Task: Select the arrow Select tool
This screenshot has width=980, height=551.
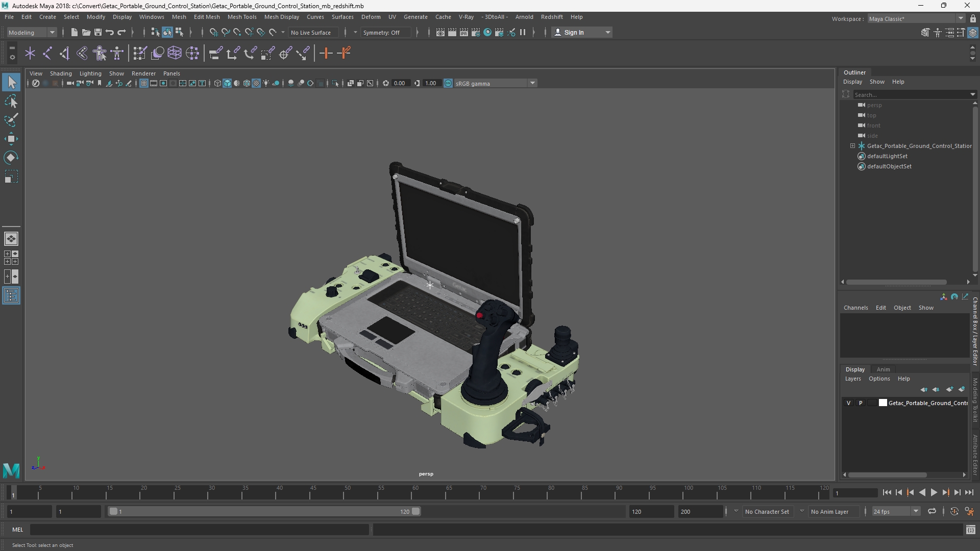Action: (x=11, y=82)
